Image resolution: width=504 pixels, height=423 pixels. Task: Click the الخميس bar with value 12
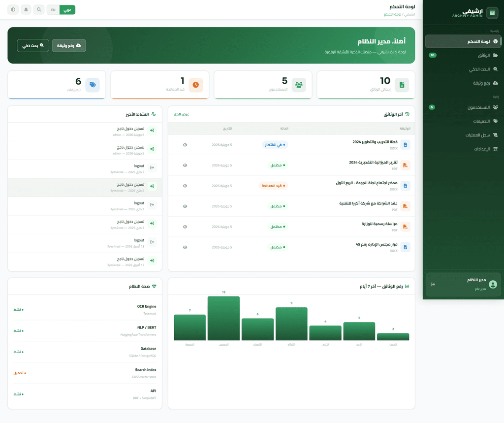(x=224, y=318)
